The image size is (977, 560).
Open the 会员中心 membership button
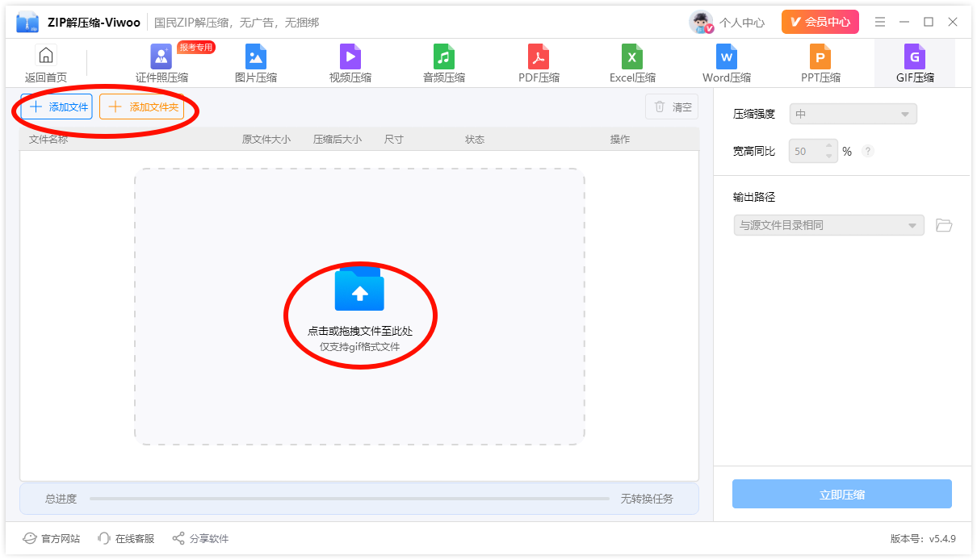point(820,22)
